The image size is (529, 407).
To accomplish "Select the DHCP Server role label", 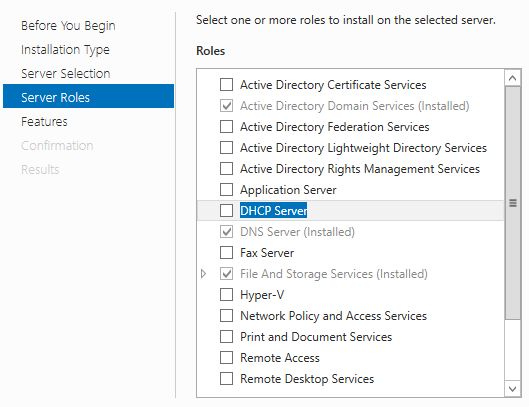I will point(274,211).
